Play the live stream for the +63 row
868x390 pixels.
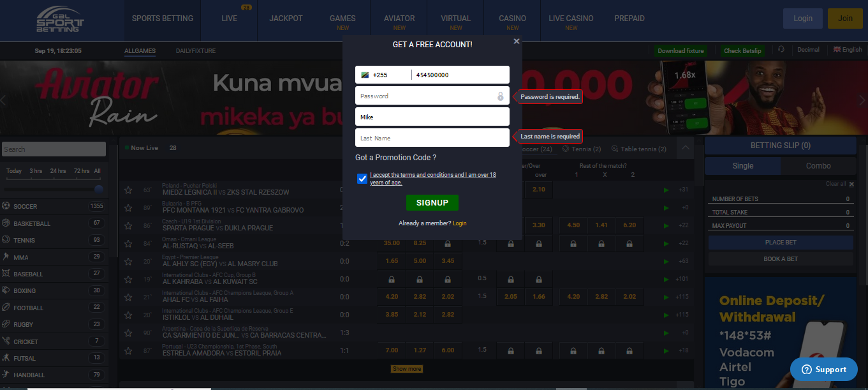click(x=666, y=261)
